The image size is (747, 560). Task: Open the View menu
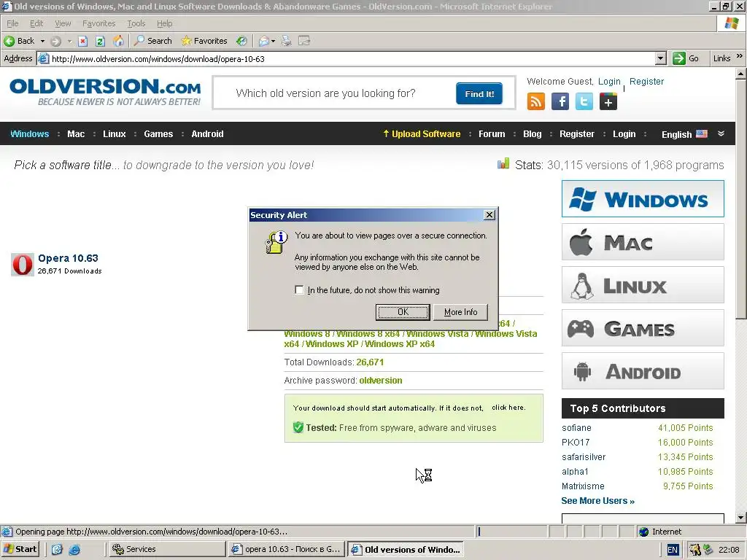click(x=63, y=23)
